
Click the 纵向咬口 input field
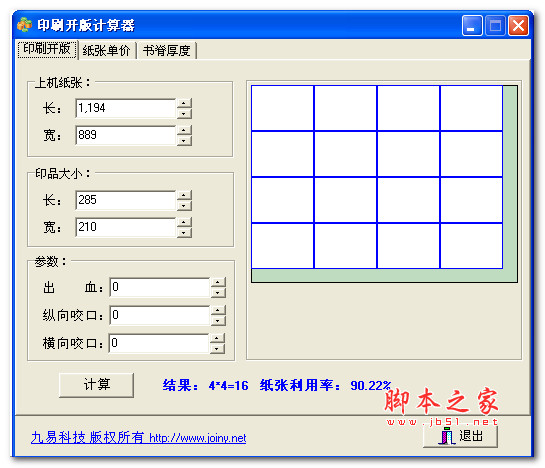[159, 315]
